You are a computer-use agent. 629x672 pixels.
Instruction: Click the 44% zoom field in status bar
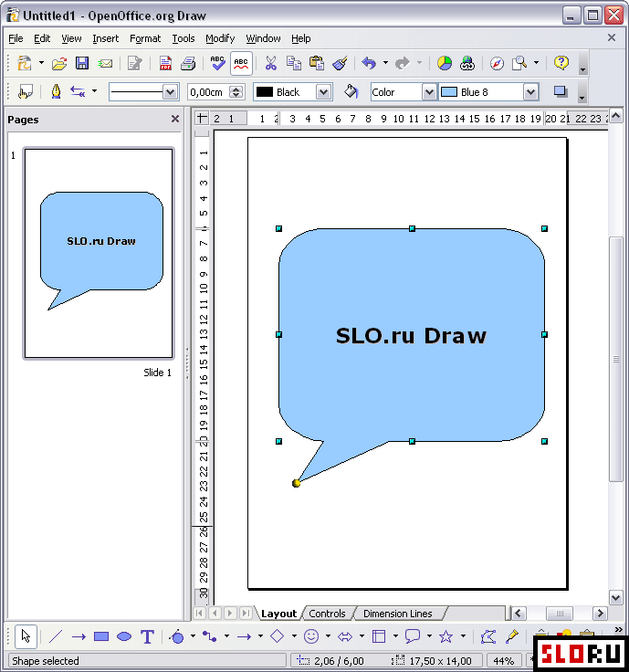coord(503,661)
